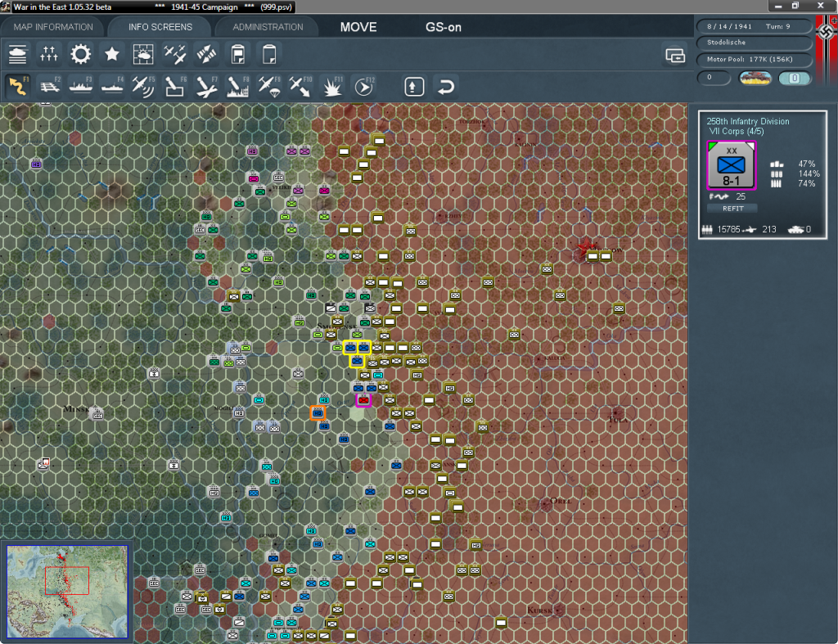This screenshot has height=644, width=838.
Task: Select the F2 rail move mode
Action: click(50, 86)
